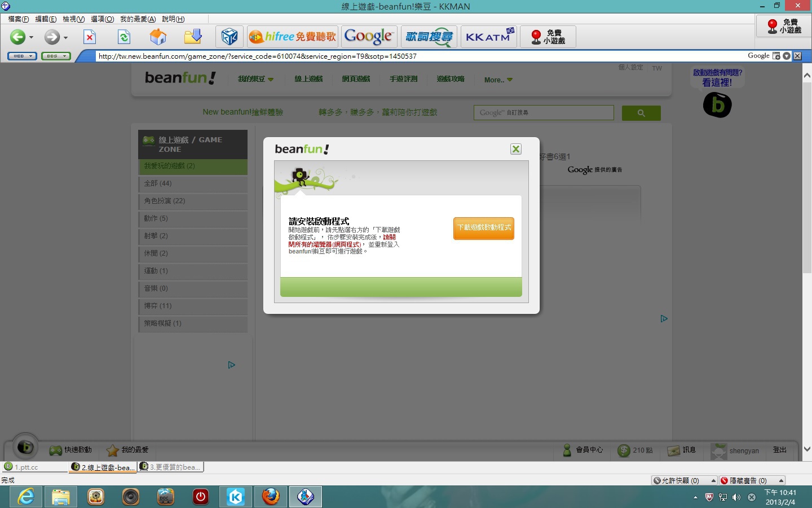Select 射擊 (2) game category
This screenshot has width=812, height=508.
click(x=193, y=237)
